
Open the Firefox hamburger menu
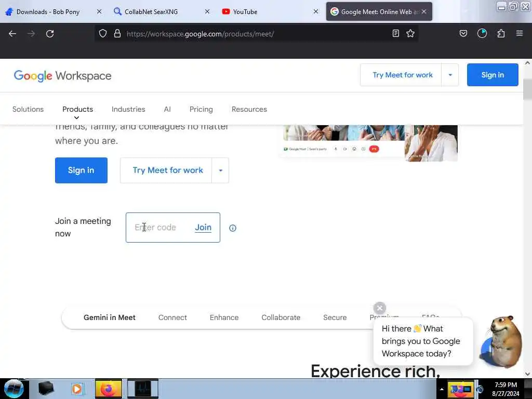(520, 33)
